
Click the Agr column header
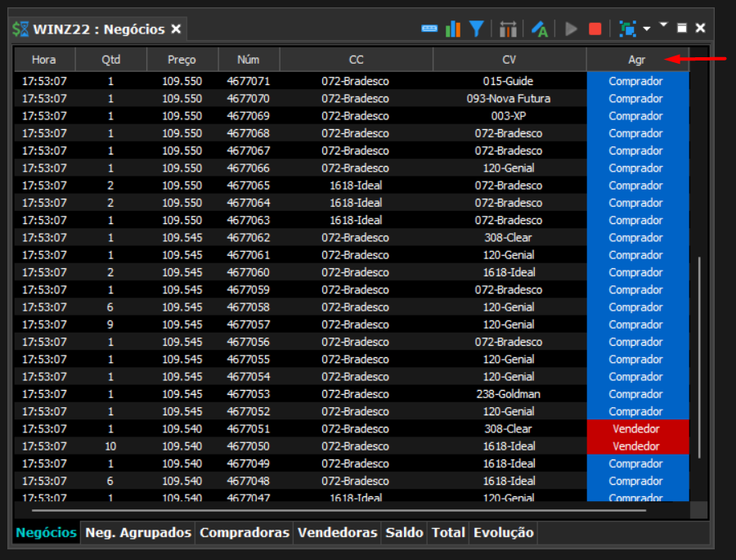637,60
